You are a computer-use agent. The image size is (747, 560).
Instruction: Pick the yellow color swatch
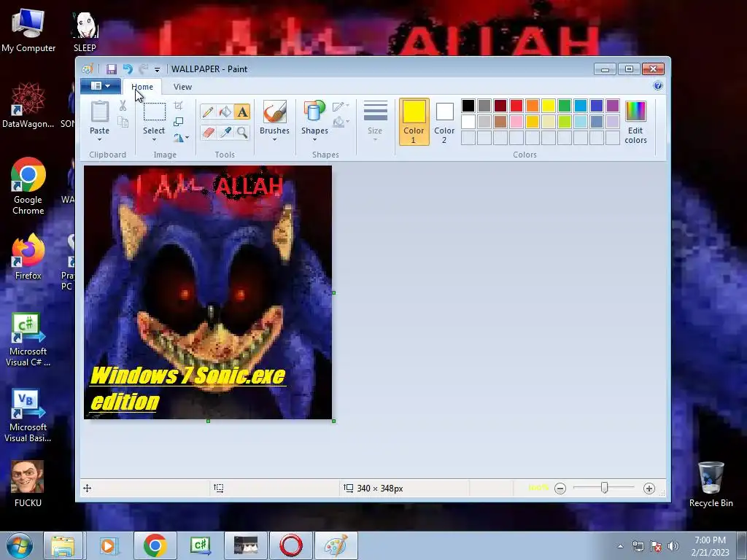(549, 105)
